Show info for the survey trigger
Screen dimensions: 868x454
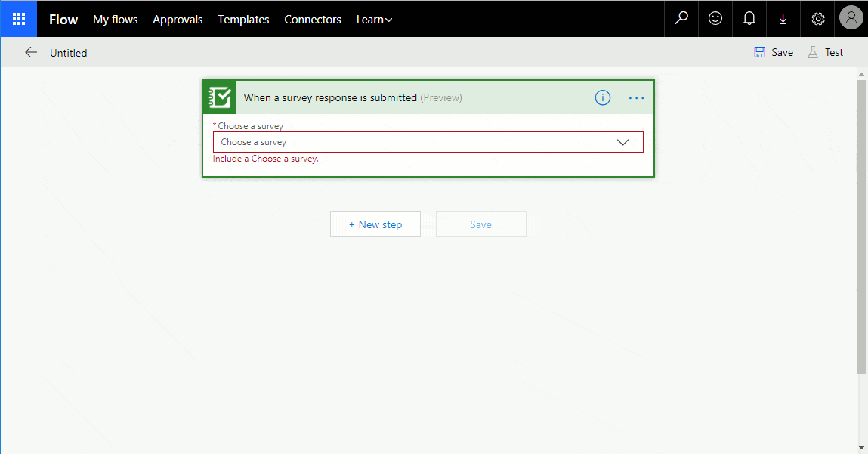(602, 97)
